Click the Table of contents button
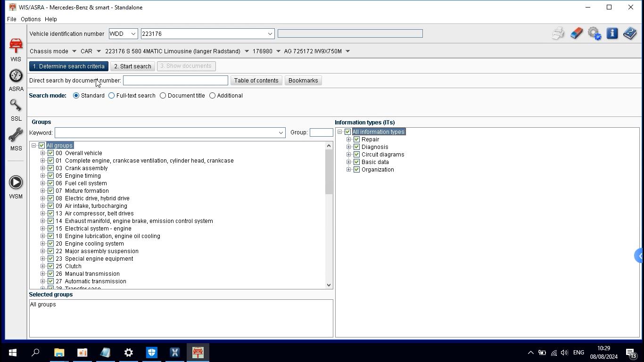The width and height of the screenshot is (644, 362). [x=256, y=81]
